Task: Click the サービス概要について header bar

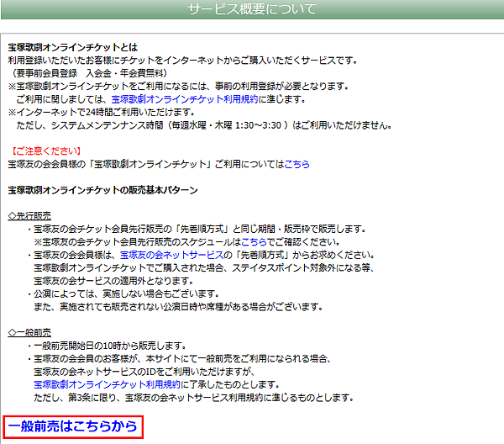Action: click(x=252, y=9)
